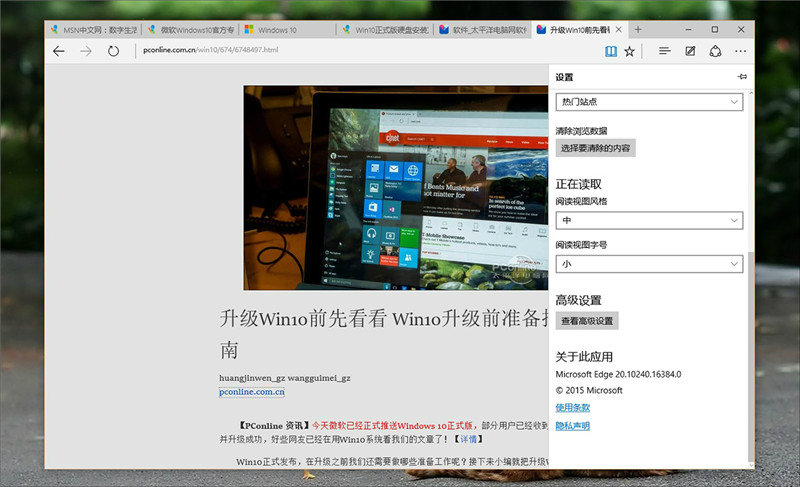Click the 正在读取 section heading
The height and width of the screenshot is (487, 800).
579,184
